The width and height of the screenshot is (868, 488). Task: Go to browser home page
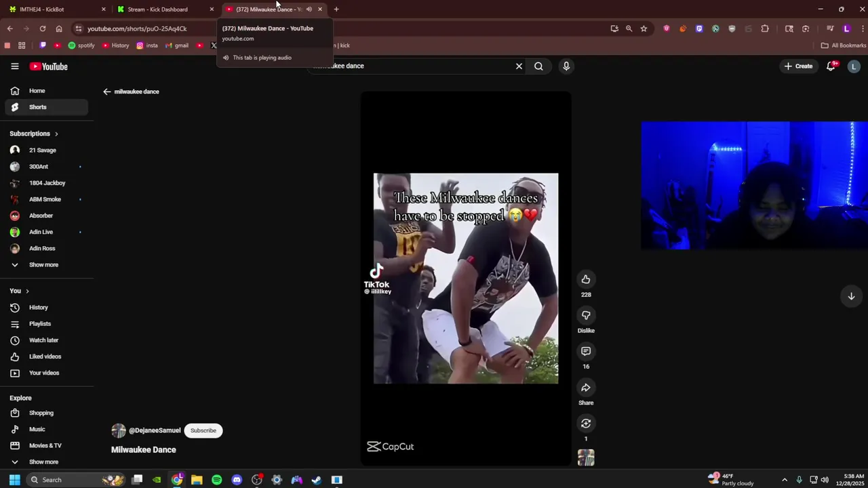(59, 28)
